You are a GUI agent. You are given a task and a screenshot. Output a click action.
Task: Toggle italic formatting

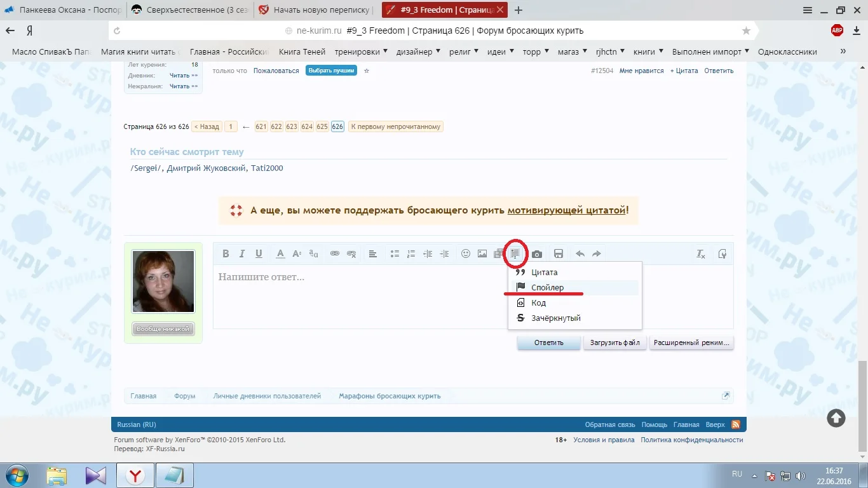pos(242,254)
